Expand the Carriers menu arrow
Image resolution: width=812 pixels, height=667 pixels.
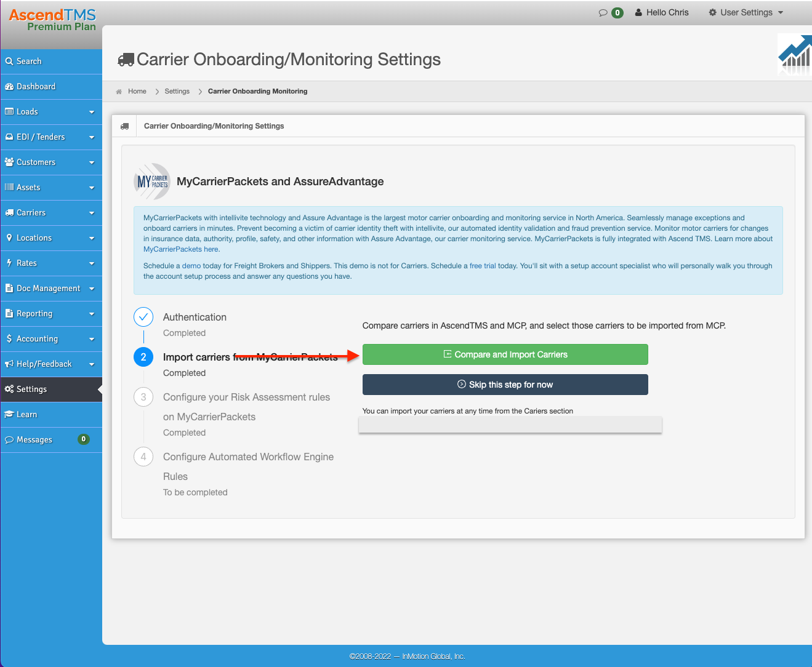pos(92,213)
